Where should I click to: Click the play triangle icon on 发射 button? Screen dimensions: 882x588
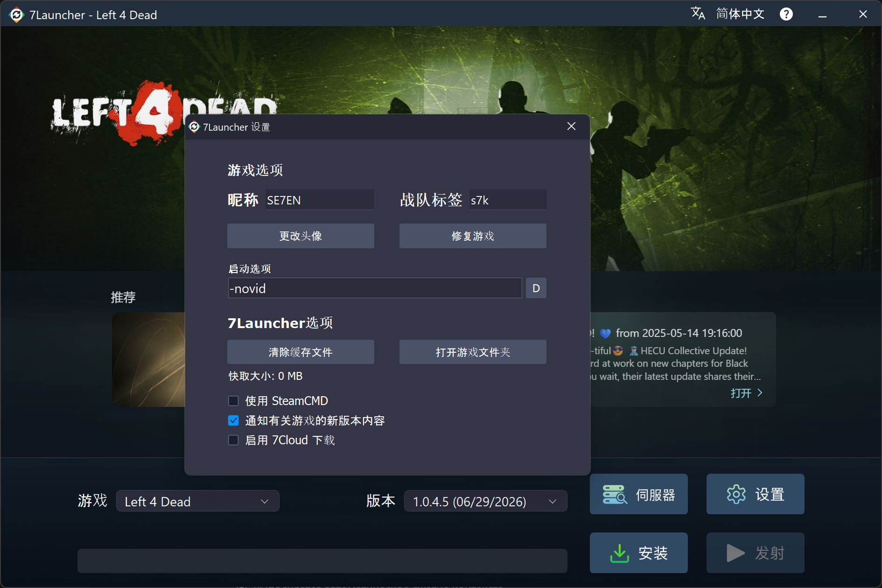735,553
